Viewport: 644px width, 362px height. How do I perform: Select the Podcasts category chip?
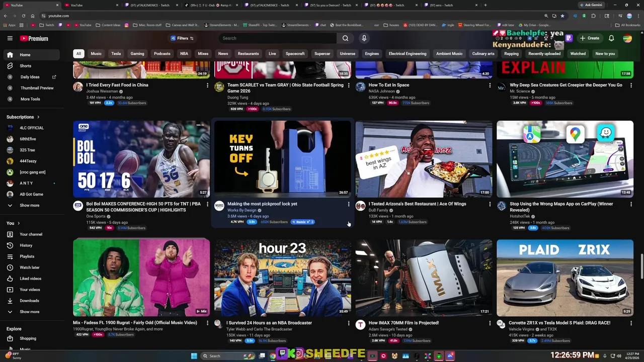pyautogui.click(x=162, y=54)
